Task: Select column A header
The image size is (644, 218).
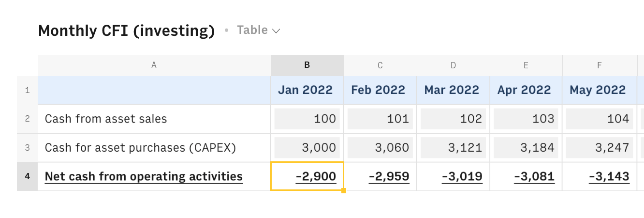Action: (154, 65)
